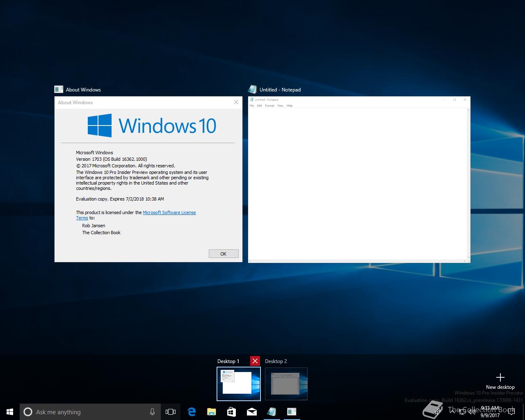This screenshot has height=420, width=525.
Task: Click the plus icon for New desktop
Action: click(500, 377)
